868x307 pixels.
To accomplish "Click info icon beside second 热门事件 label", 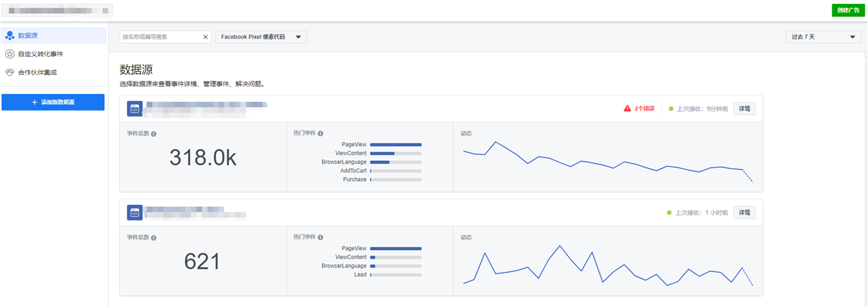I will pos(321,237).
